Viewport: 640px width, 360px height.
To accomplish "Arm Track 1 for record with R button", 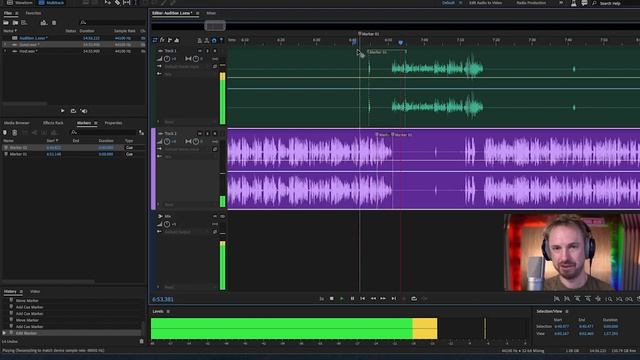I will 215,51.
